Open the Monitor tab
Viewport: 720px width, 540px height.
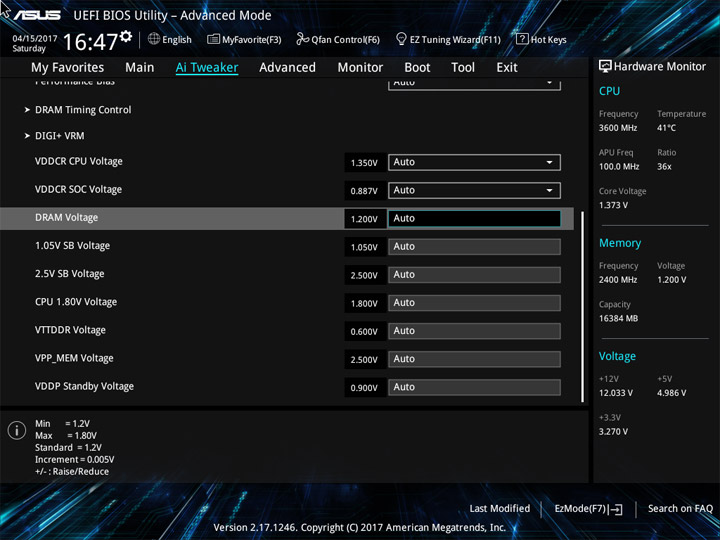(360, 68)
